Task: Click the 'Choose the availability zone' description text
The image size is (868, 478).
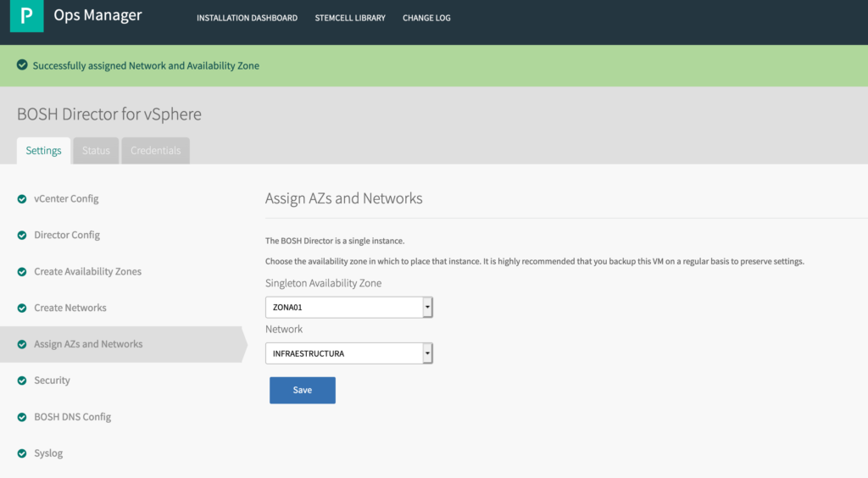Action: click(x=535, y=261)
